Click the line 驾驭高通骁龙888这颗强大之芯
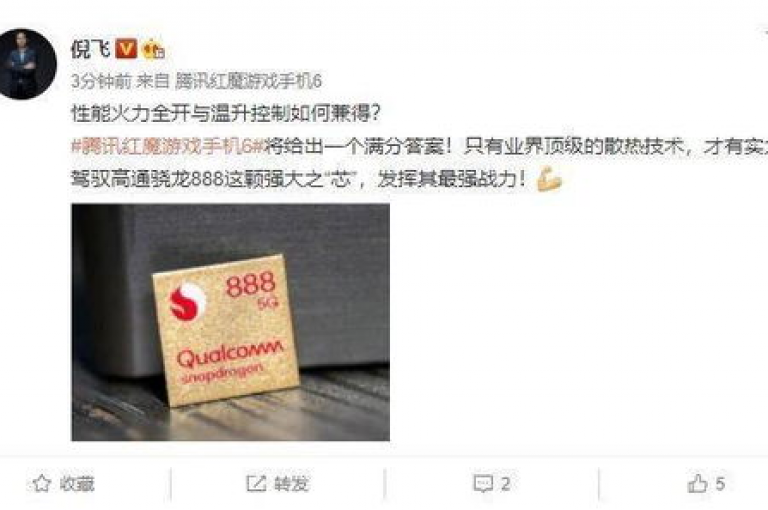The height and width of the screenshot is (510, 768). [212, 179]
